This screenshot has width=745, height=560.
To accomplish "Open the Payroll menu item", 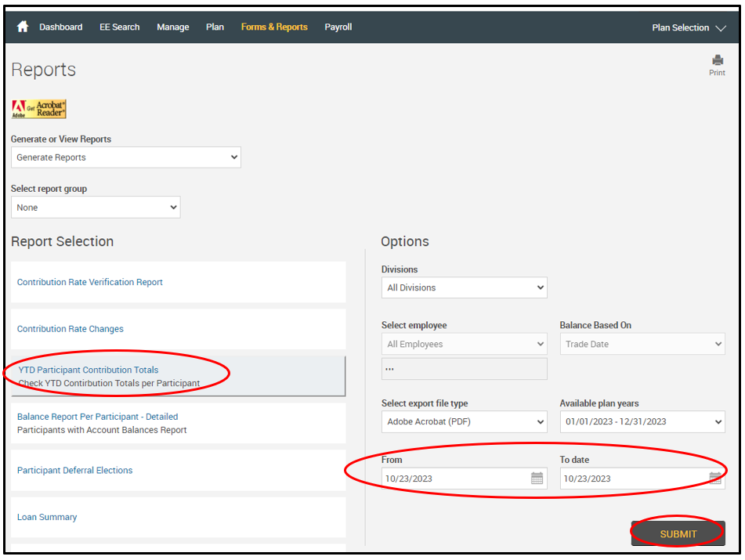I will [338, 27].
